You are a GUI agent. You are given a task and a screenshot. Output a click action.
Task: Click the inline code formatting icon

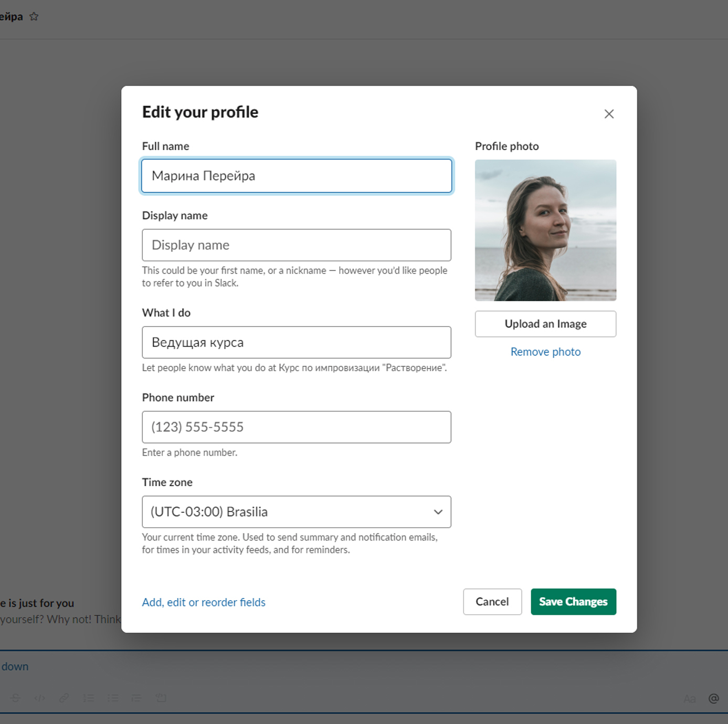pos(39,698)
